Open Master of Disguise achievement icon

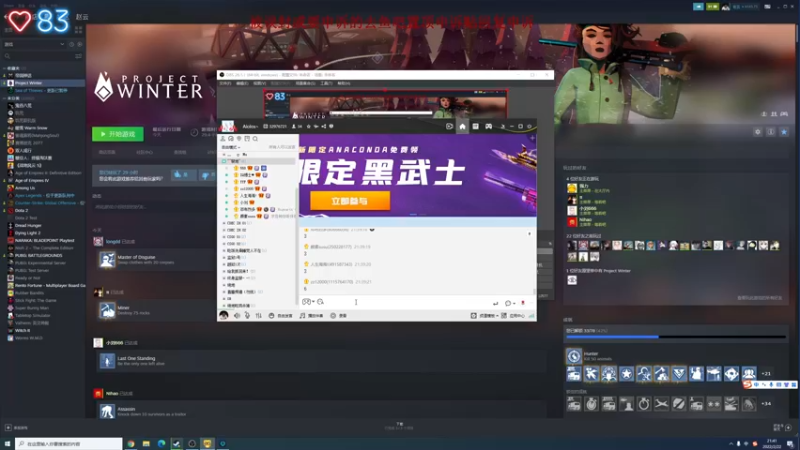point(107,260)
